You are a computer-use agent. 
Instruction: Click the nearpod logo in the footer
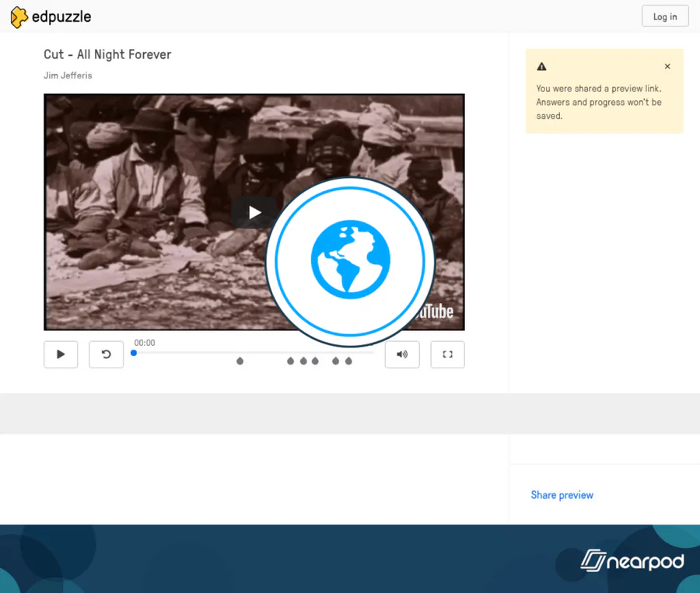pyautogui.click(x=632, y=560)
